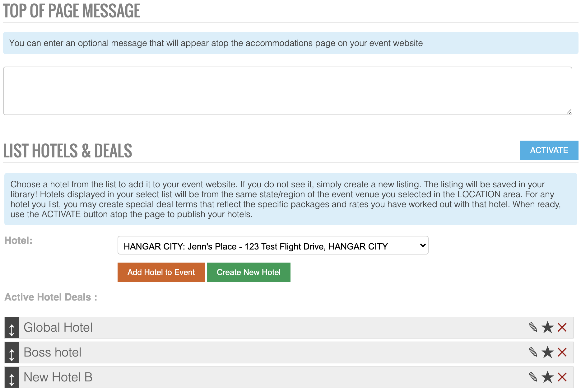Edit the Boss hotel deal with pencil icon
Viewport: 581px width, 392px height.
click(533, 352)
